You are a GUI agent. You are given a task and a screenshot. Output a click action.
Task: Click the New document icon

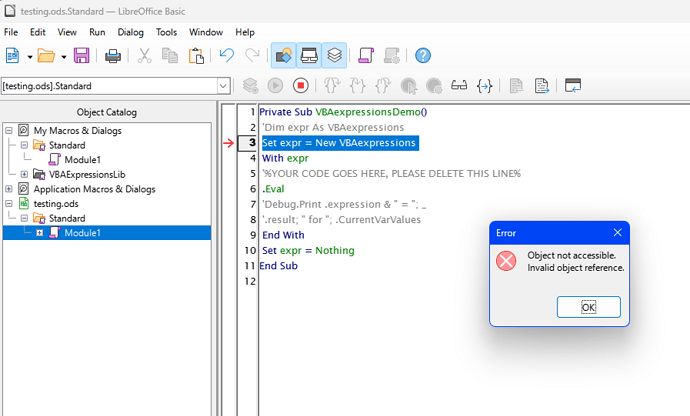pyautogui.click(x=12, y=56)
